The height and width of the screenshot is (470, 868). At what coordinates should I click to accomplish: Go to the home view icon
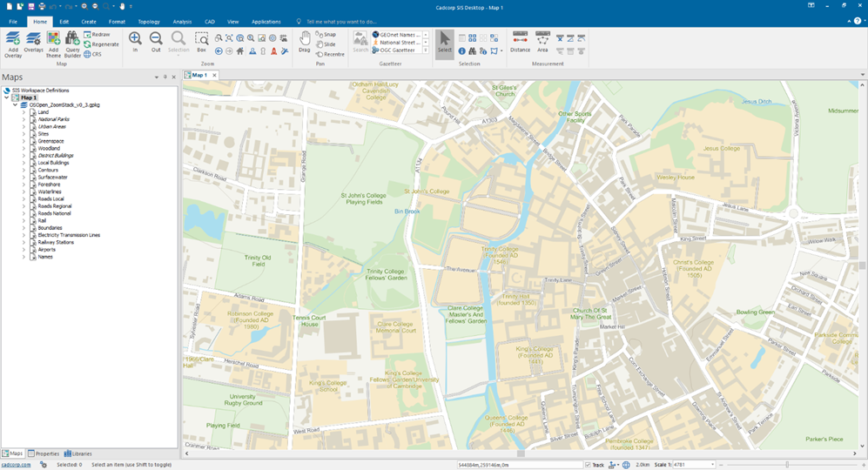click(x=240, y=51)
